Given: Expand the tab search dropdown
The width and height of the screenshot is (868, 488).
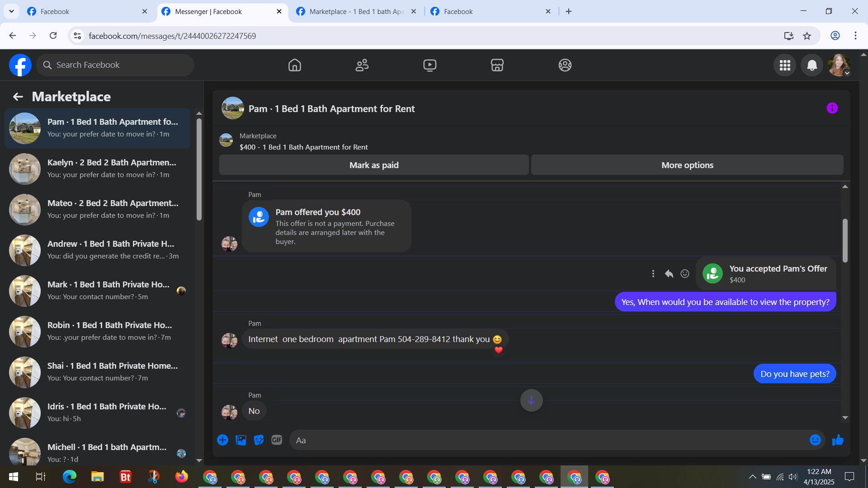Looking at the screenshot, I should [11, 11].
